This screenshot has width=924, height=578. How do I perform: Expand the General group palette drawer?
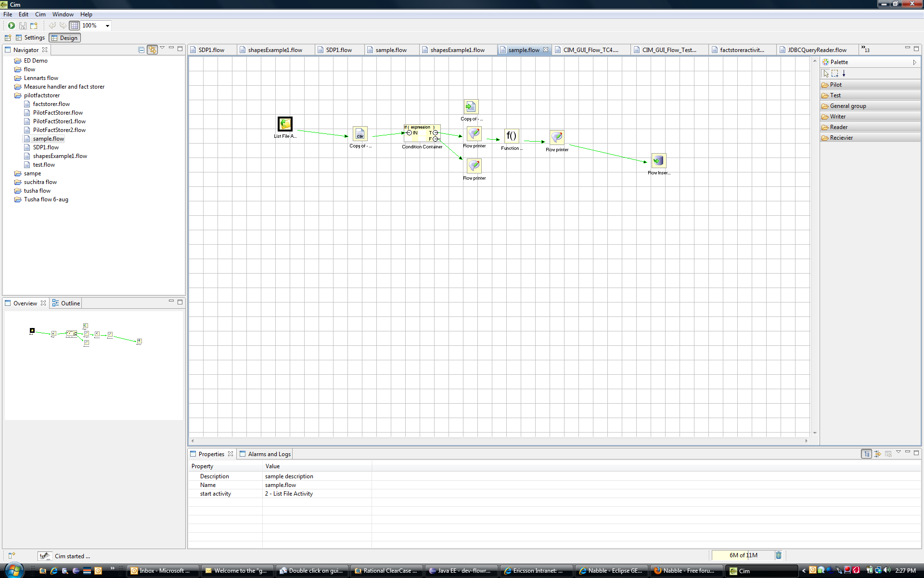[870, 106]
